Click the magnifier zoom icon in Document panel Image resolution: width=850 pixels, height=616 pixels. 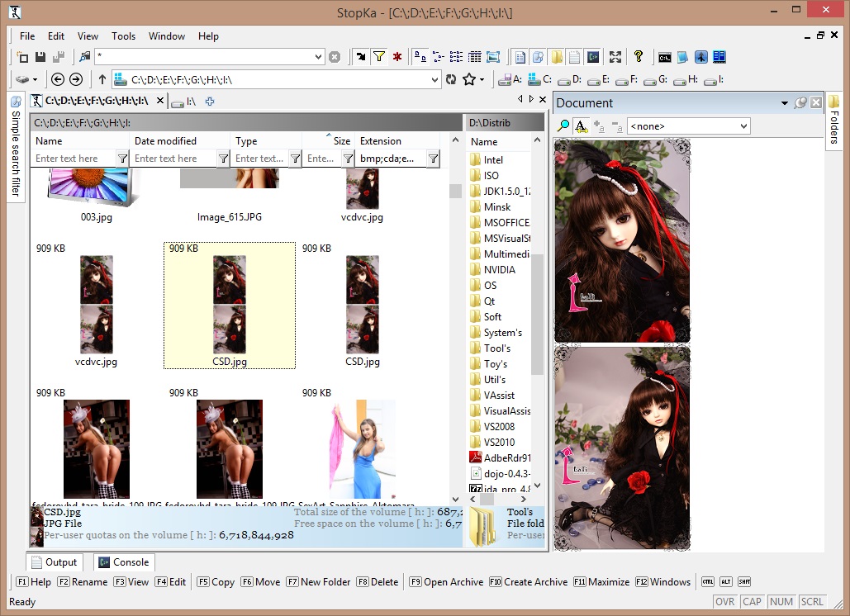click(x=563, y=126)
